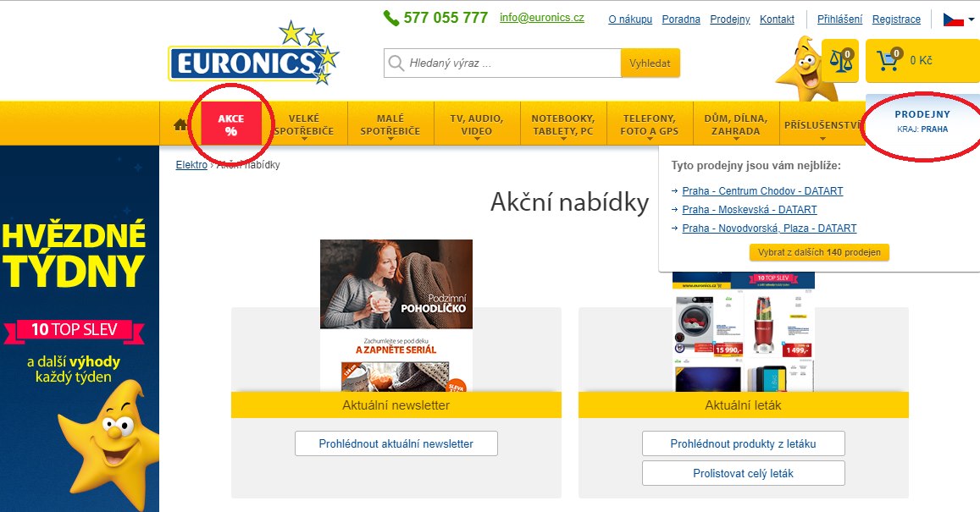Open the product comparison scales icon
Image resolution: width=980 pixels, height=512 pixels.
click(840, 61)
